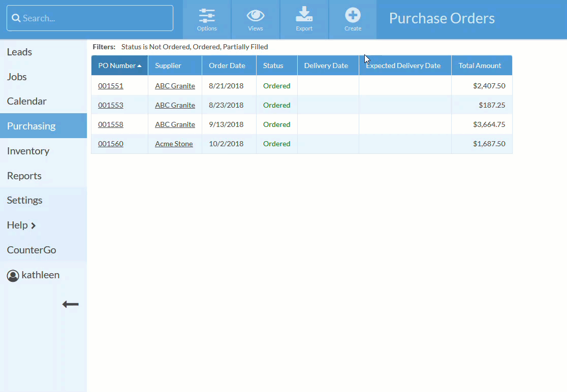Screen dimensions: 567x392
Task: Switch to the Inventory section
Action: (x=28, y=151)
